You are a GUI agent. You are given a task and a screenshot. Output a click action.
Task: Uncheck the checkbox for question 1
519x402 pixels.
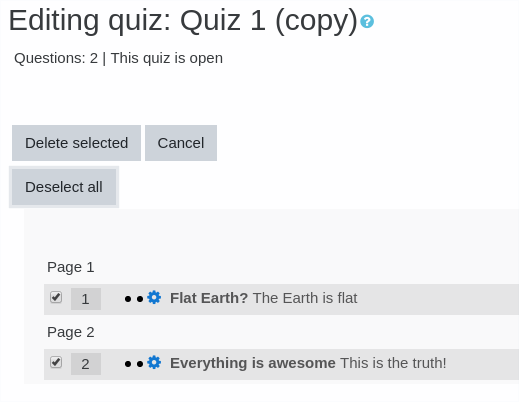[56, 297]
